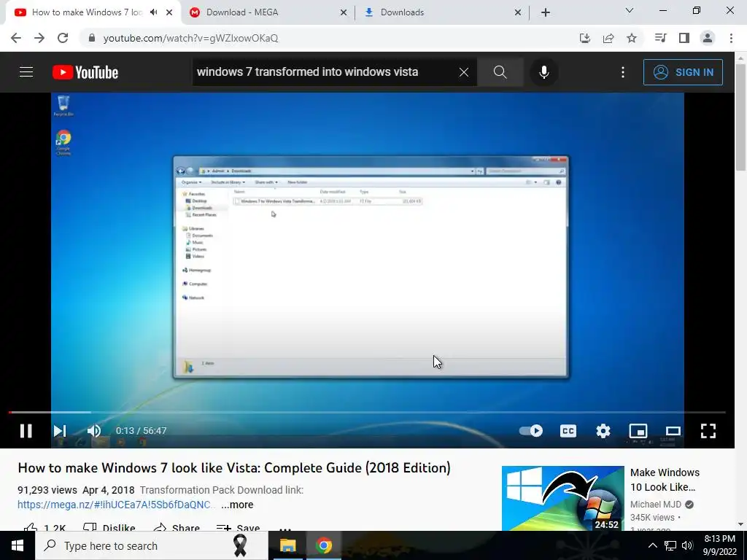This screenshot has height=560, width=747.
Task: Like the video
Action: point(44,528)
